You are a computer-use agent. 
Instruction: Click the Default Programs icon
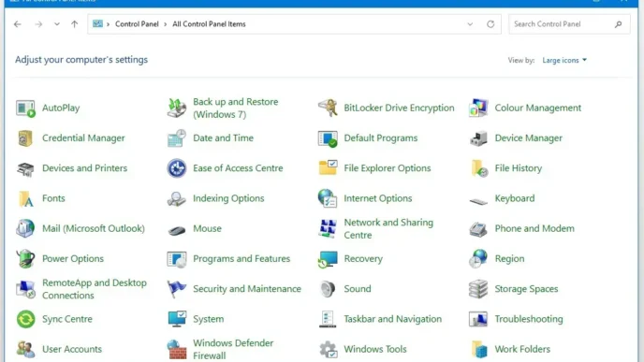click(x=328, y=138)
